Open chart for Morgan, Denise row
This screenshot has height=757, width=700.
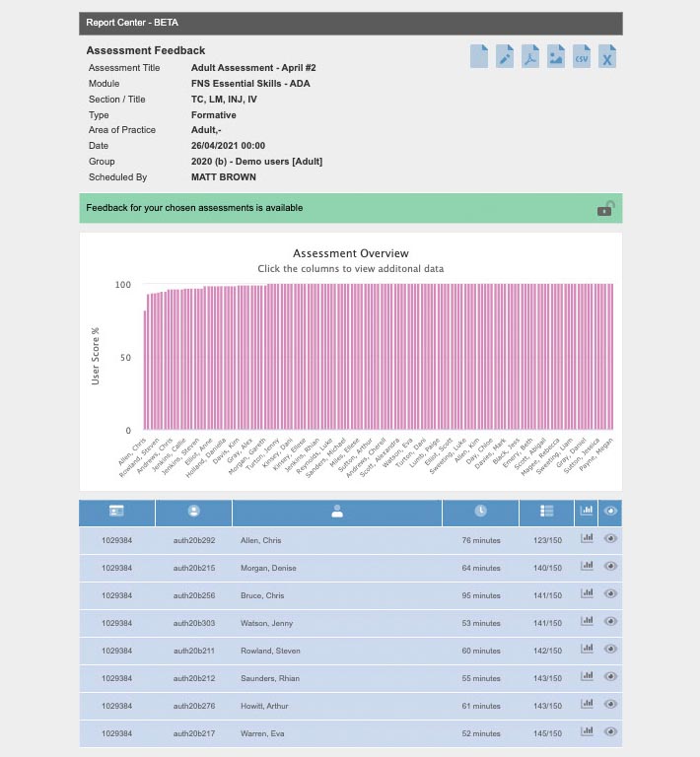point(587,566)
